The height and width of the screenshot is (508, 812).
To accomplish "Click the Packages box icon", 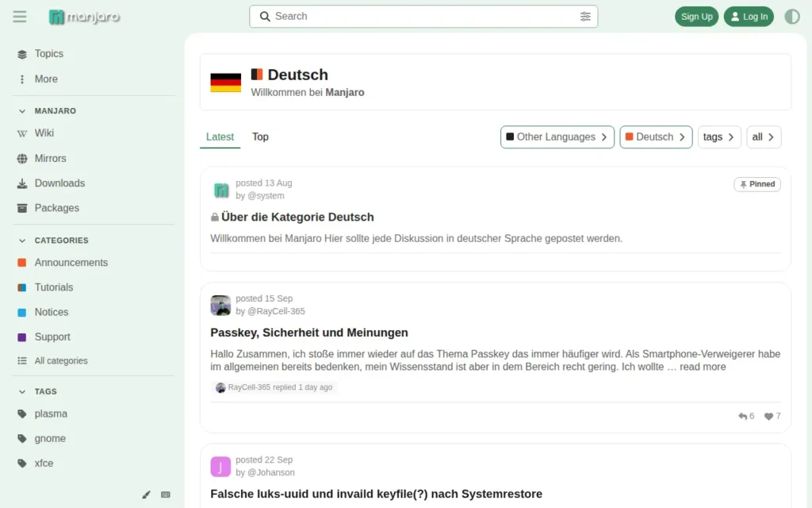I will coord(21,209).
